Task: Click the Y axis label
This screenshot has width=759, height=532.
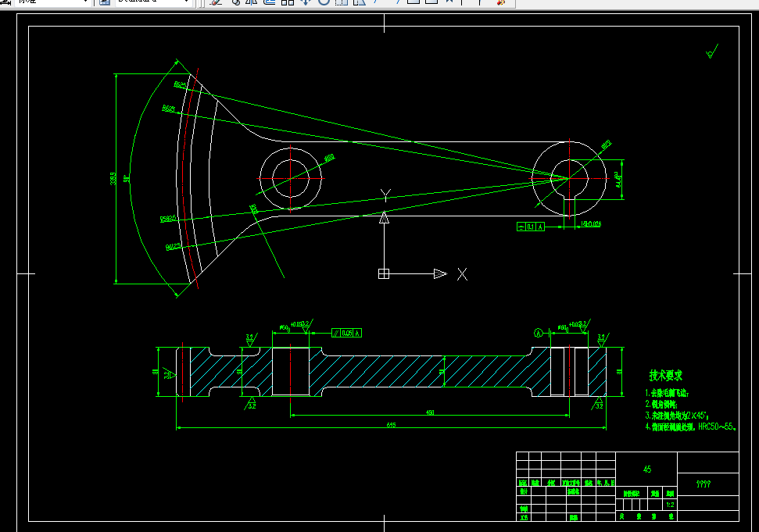Action: pos(385,195)
